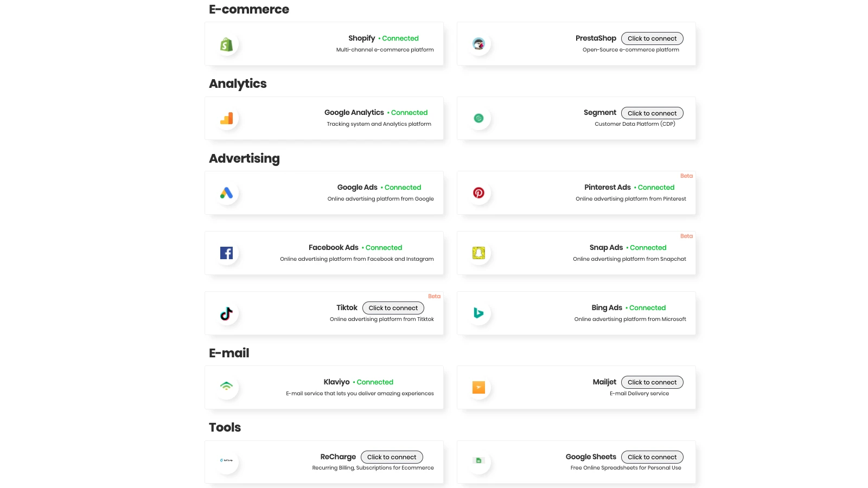
Task: Click the PrestaShop logo icon
Action: [x=478, y=44]
